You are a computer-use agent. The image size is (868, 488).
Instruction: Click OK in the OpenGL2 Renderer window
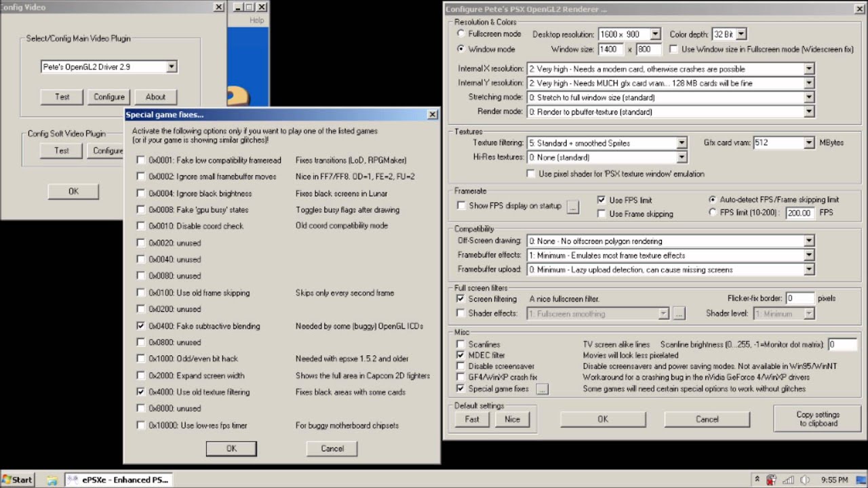pyautogui.click(x=602, y=420)
